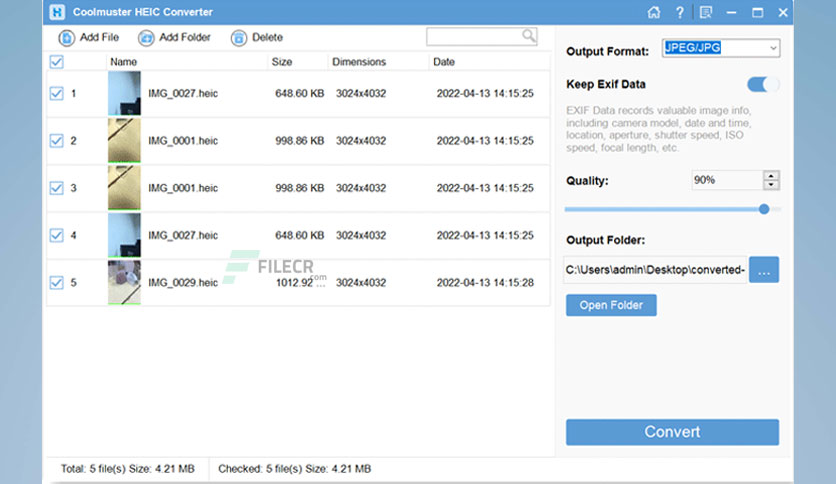
Task: Decrease quality with the down stepper arrow
Action: (771, 185)
